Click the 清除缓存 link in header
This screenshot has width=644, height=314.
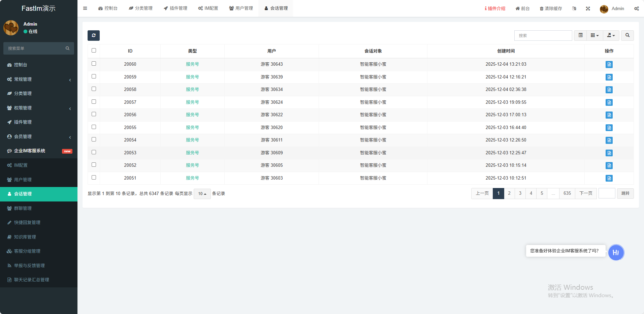pos(551,8)
